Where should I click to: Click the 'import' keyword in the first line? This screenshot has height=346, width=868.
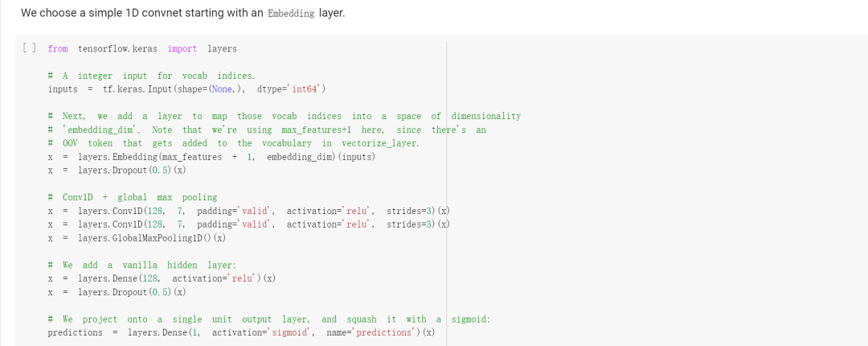pyautogui.click(x=182, y=49)
